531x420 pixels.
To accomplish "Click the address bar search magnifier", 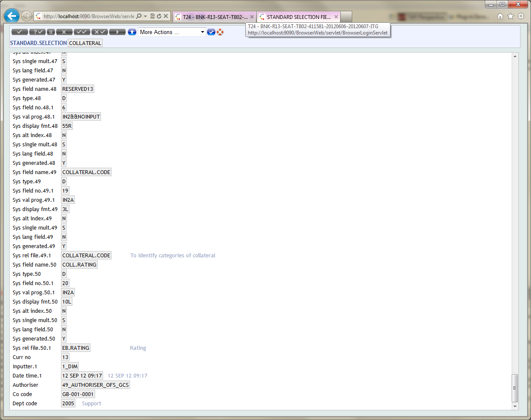I will click(139, 16).
